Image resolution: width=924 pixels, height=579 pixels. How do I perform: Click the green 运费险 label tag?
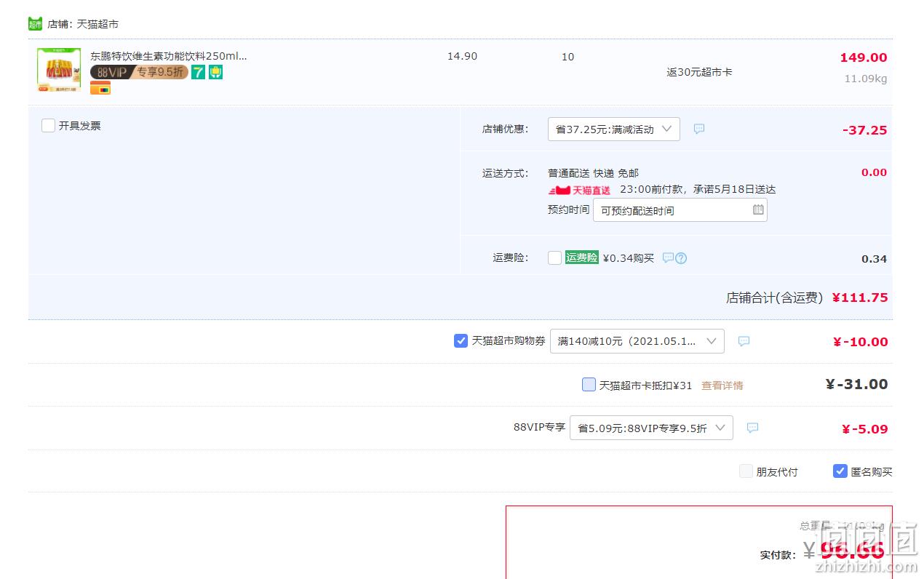point(582,257)
